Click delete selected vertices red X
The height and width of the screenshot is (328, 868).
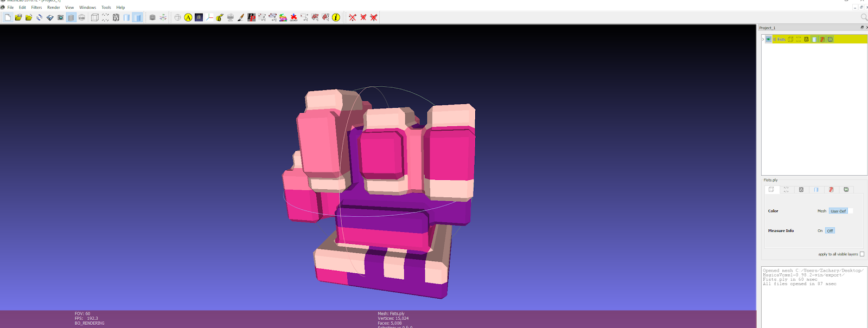pyautogui.click(x=353, y=17)
